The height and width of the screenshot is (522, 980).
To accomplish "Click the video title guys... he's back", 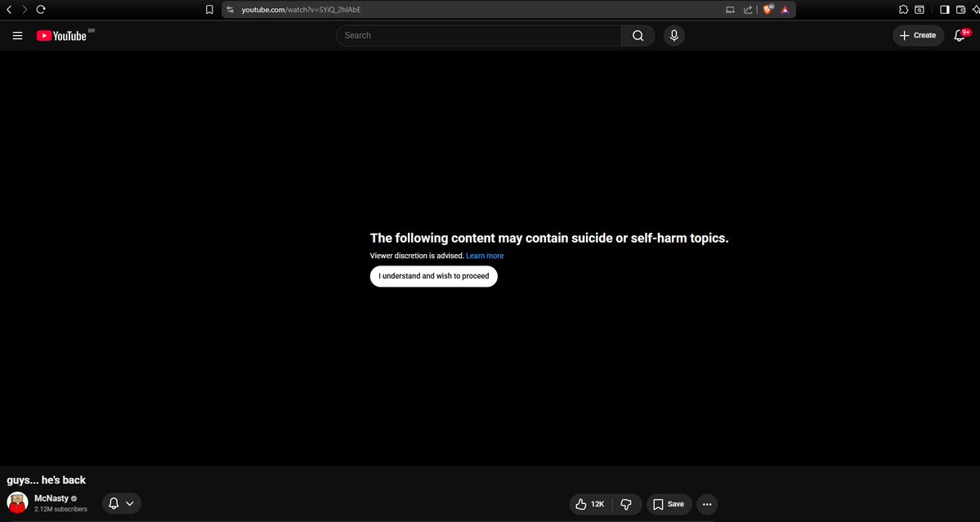I will pyautogui.click(x=47, y=480).
